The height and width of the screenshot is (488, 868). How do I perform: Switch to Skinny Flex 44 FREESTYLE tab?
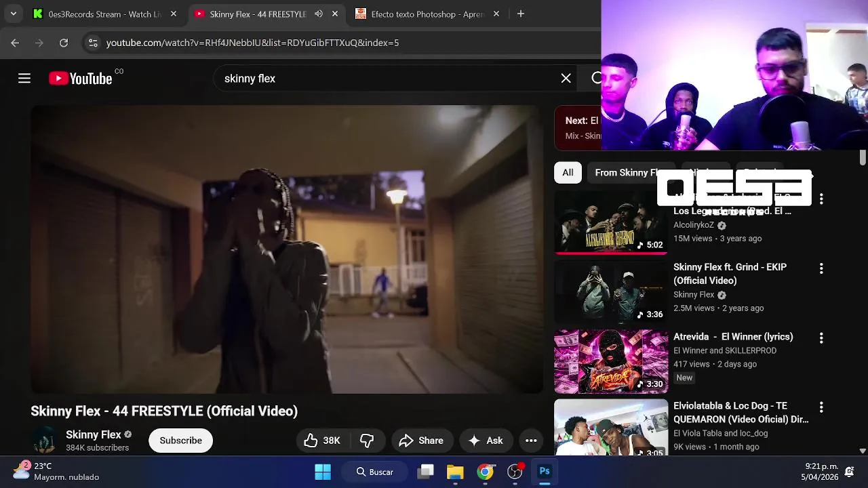[257, 14]
